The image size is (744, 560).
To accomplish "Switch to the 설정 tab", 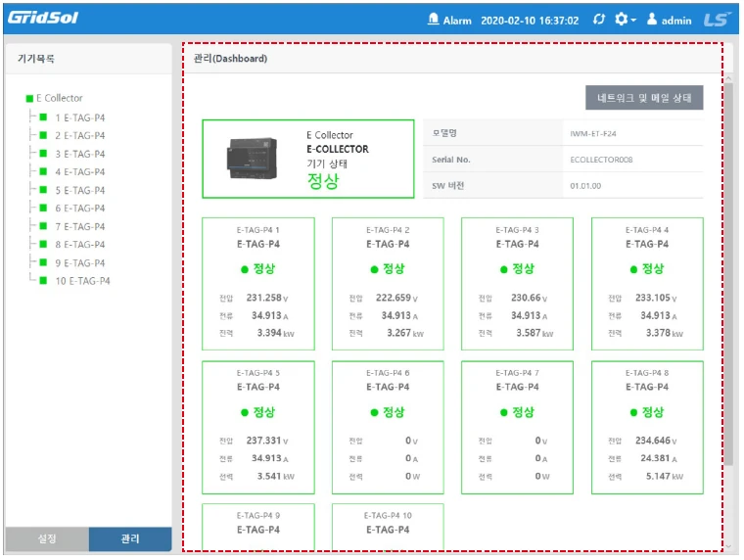I will tap(47, 539).
